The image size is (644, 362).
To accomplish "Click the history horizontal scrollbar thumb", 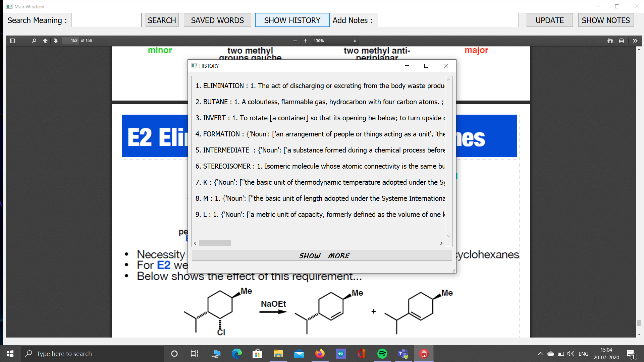I will [215, 243].
